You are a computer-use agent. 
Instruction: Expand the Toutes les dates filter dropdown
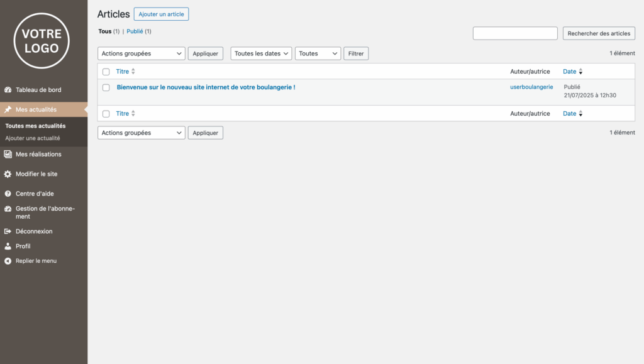261,53
